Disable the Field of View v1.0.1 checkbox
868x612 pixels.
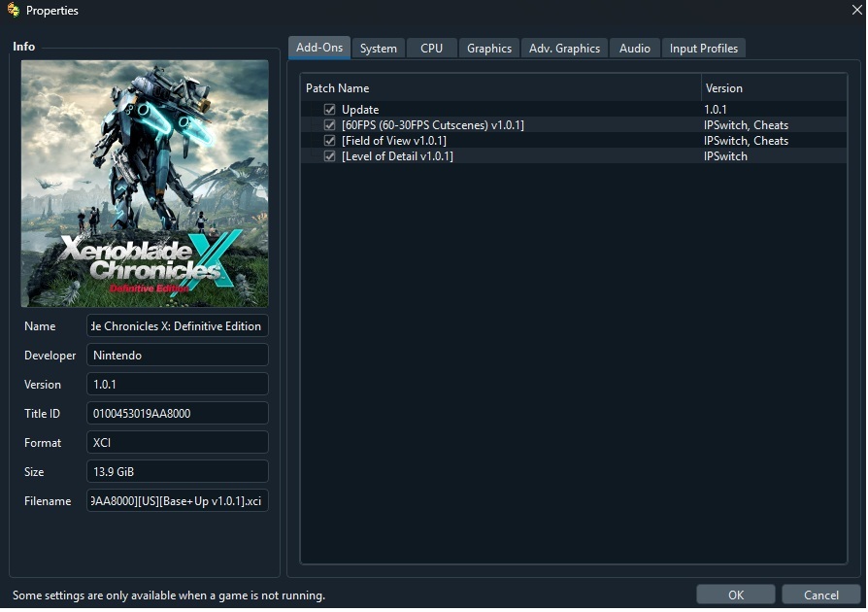(x=329, y=141)
